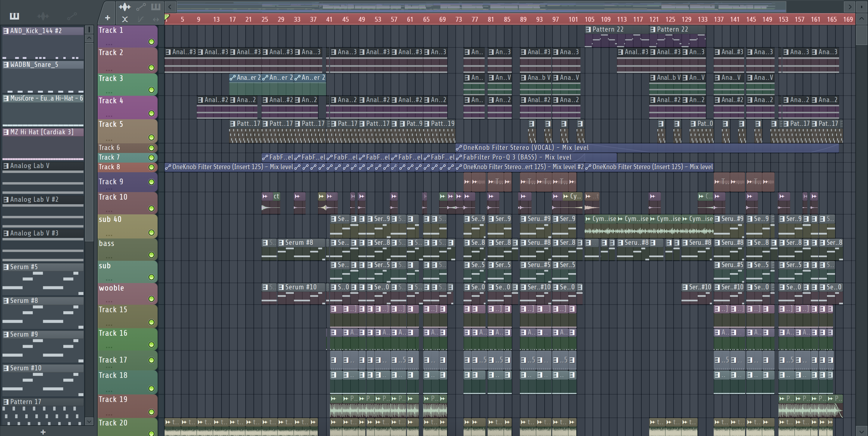Click the pattern icon beside Serum #5
Screen dimensions: 868x436
click(6, 267)
